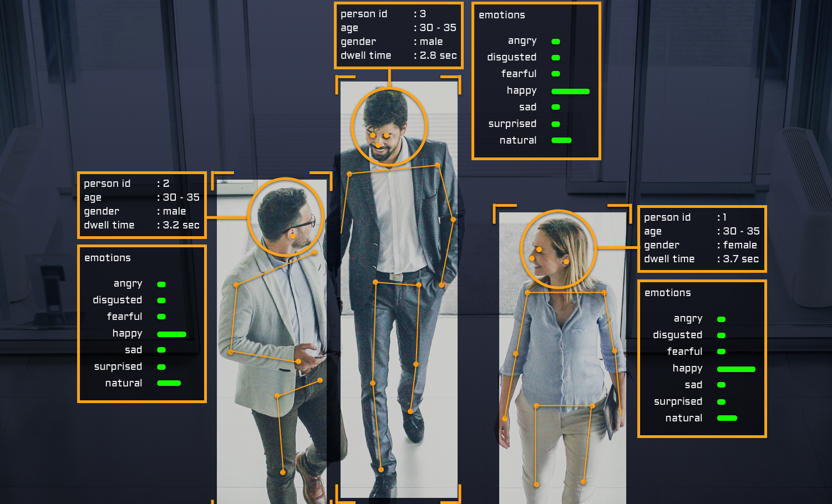Click the angry indicator in person 3's emotions panel
Viewport: 832px width, 504px height.
pos(556,42)
